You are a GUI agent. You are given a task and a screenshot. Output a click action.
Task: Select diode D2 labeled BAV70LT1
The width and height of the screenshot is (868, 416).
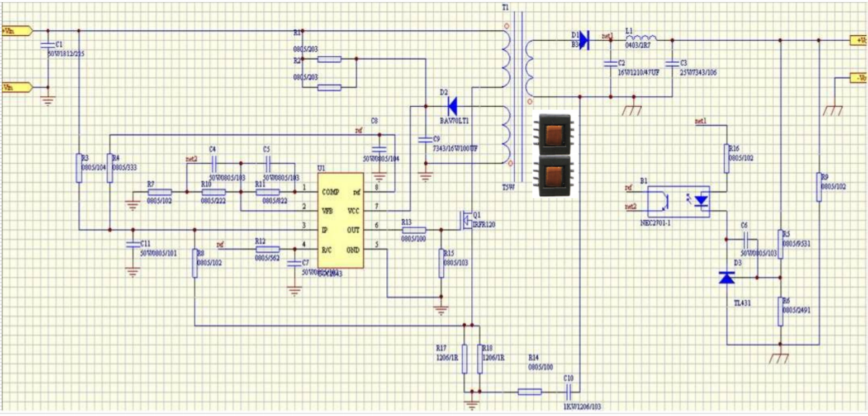452,105
